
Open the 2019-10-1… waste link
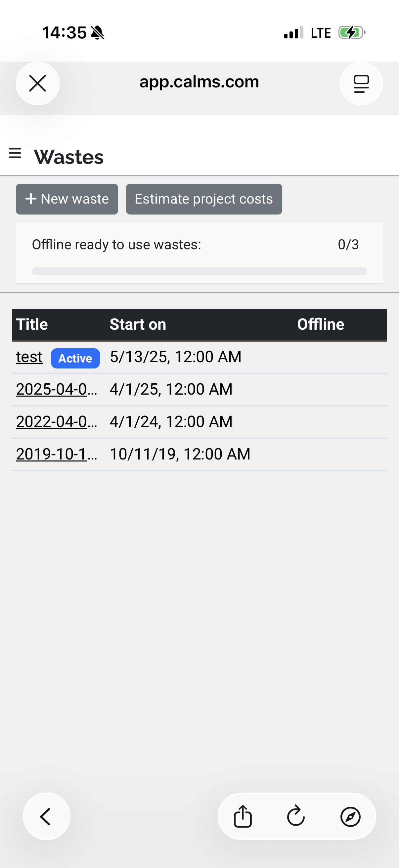(x=56, y=454)
